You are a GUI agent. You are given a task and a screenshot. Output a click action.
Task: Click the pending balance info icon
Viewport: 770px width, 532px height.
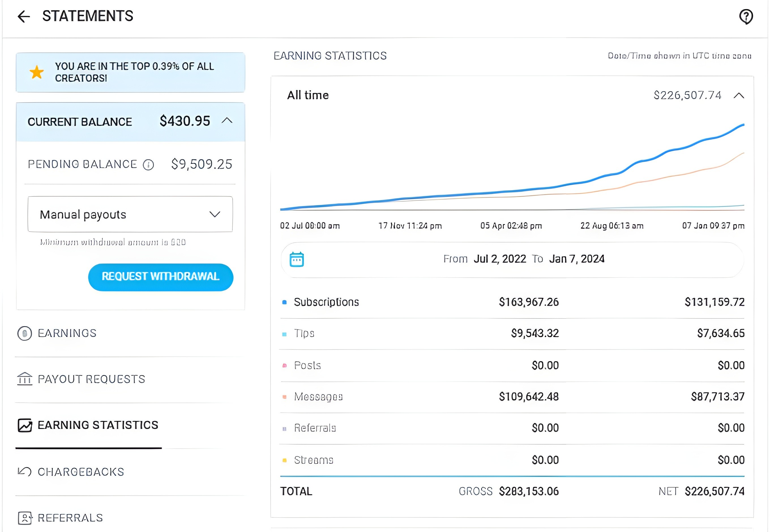[x=148, y=165]
